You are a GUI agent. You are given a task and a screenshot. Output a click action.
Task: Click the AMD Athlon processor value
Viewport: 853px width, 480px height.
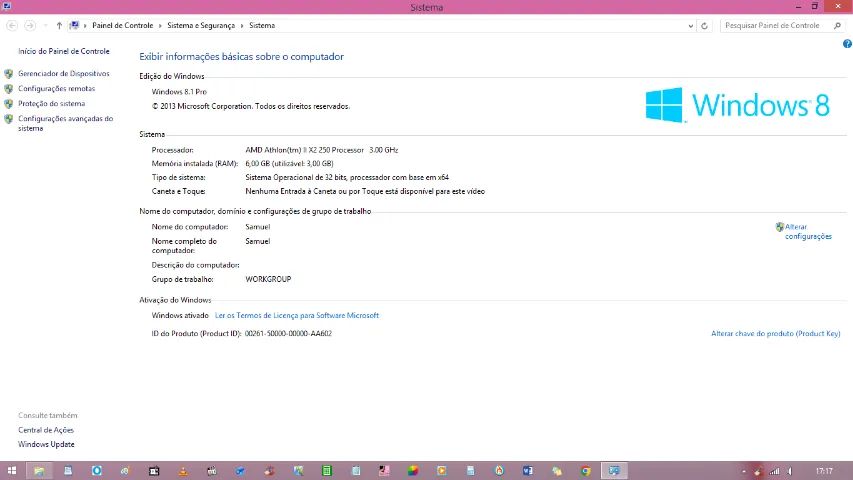point(322,150)
